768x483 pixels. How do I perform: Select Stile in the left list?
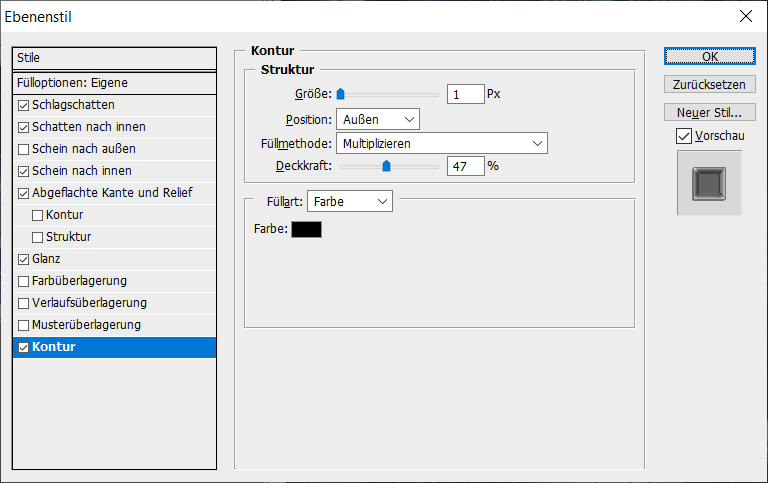[x=114, y=58]
